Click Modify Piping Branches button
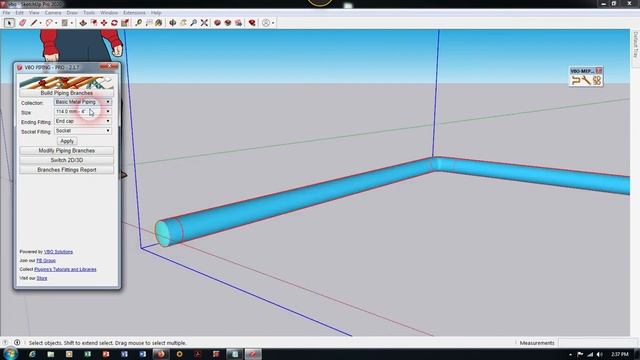 (67, 151)
